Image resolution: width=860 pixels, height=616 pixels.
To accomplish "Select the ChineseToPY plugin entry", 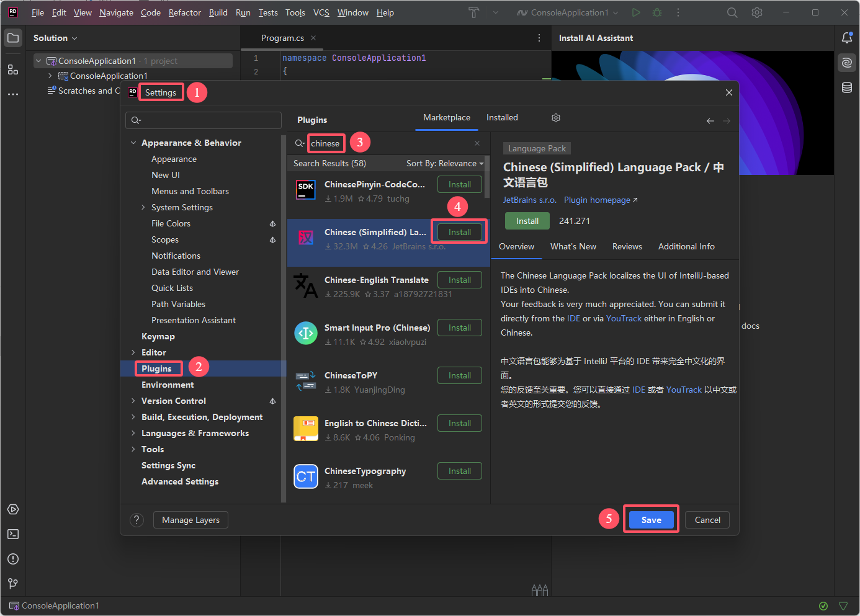I will click(x=388, y=382).
